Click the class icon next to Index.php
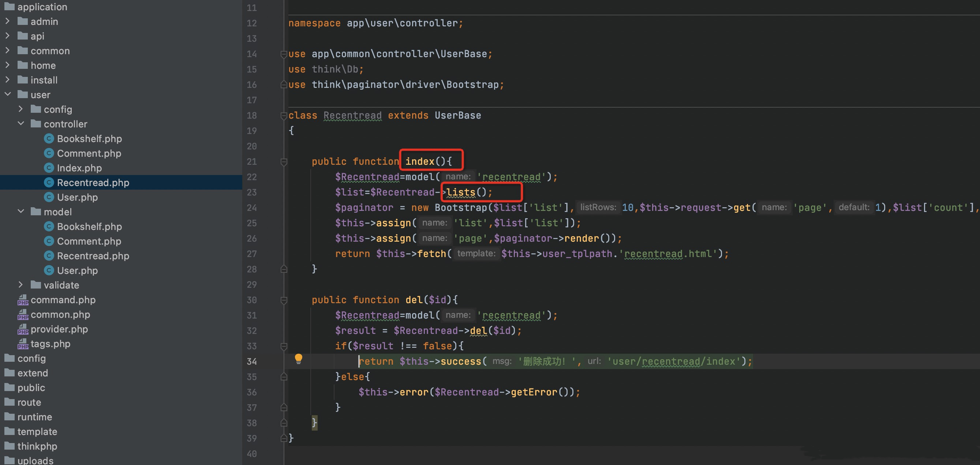 (49, 168)
